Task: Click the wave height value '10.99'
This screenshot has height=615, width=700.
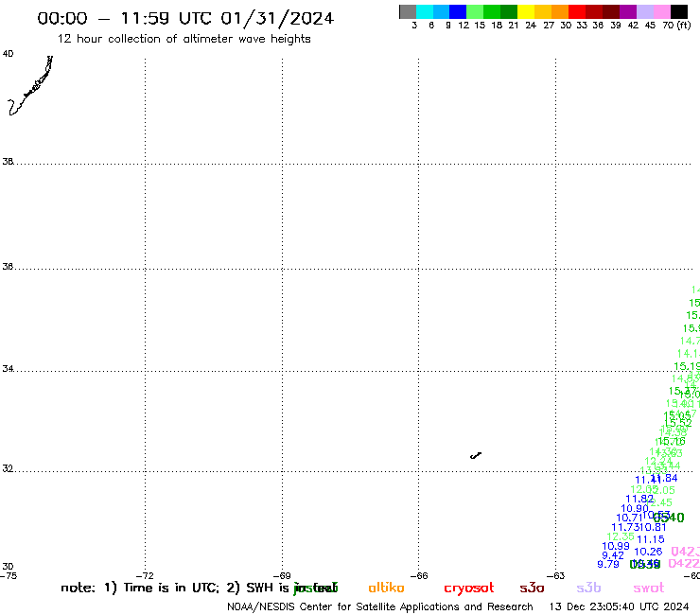Action: [616, 546]
